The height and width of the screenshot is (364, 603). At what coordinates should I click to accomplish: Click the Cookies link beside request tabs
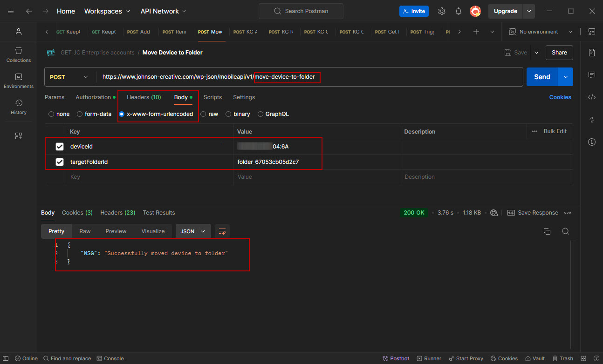point(560,97)
